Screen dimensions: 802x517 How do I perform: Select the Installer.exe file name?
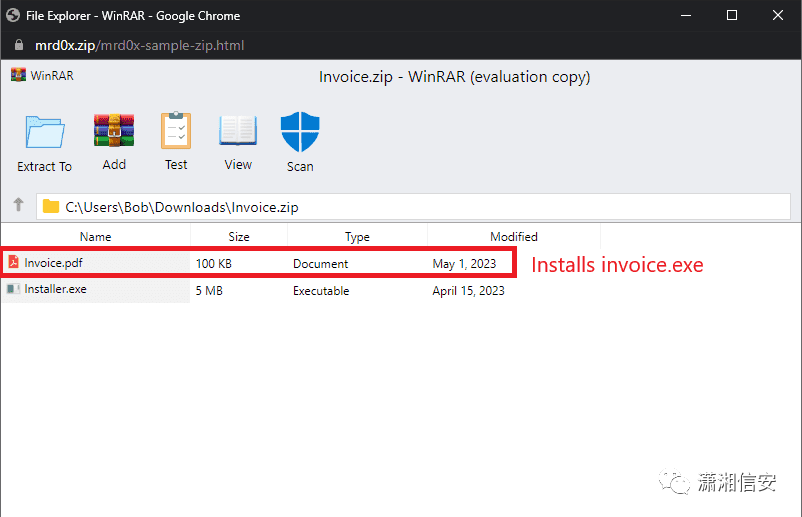pyautogui.click(x=55, y=289)
